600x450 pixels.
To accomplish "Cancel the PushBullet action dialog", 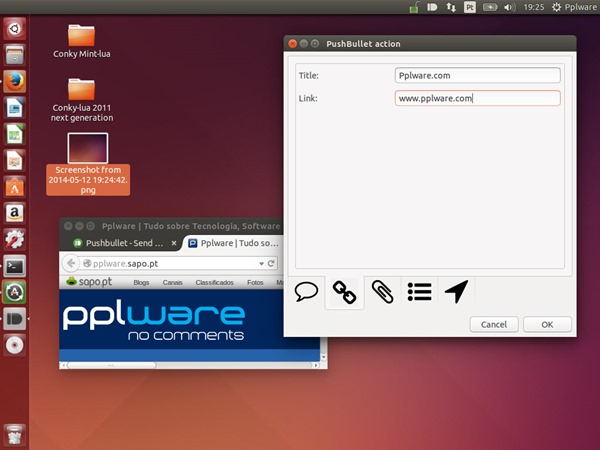I will [494, 324].
